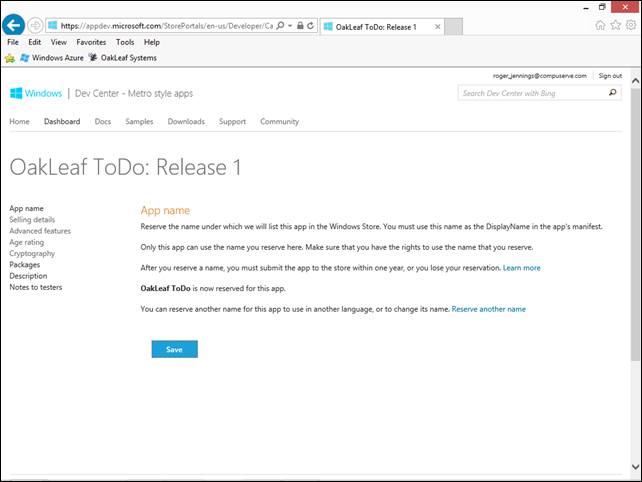Open the address bar dropdown arrow
Viewport: 642px width, 482px height.
pyautogui.click(x=290, y=25)
